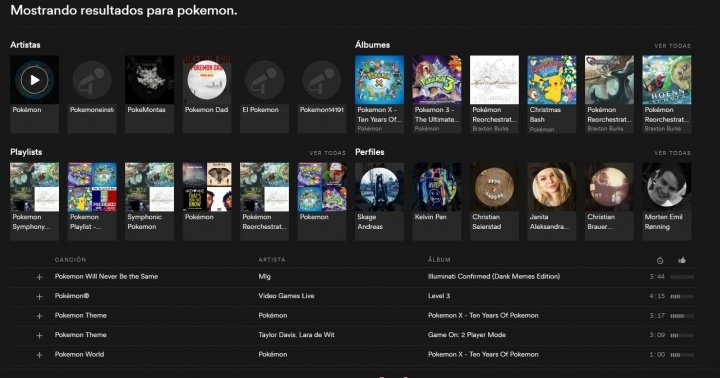Open artist Video Games Live link
Image resolution: width=720 pixels, height=378 pixels.
pyautogui.click(x=286, y=296)
